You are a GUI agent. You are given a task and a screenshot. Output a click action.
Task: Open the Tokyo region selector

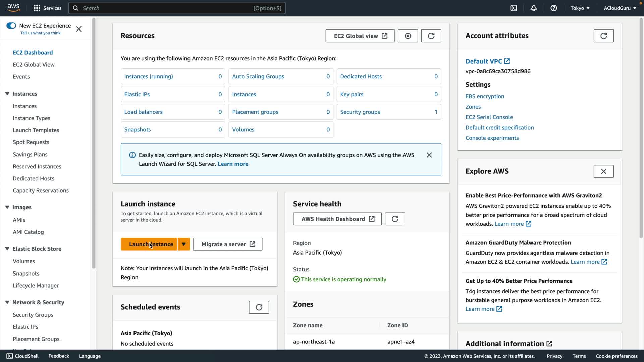(580, 8)
